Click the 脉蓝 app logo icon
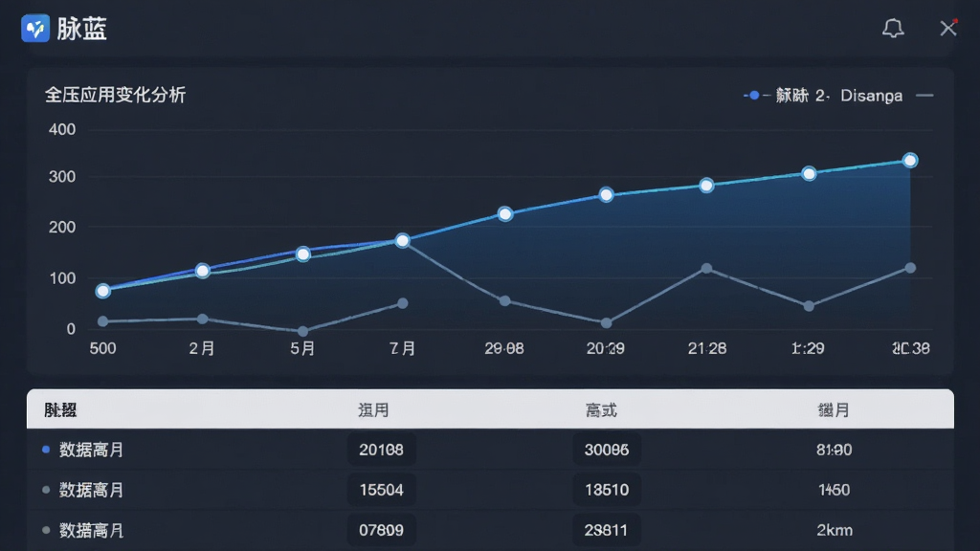This screenshot has height=551, width=980. tap(35, 28)
